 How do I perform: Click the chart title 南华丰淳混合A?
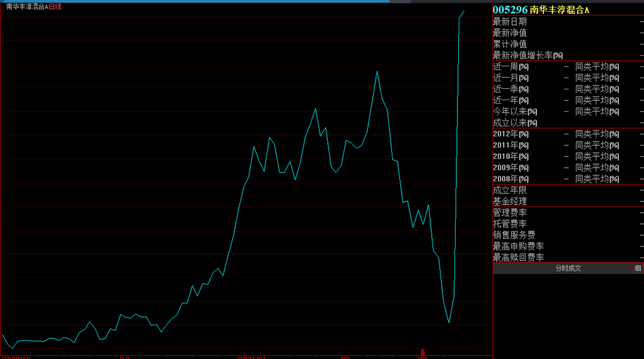[27, 6]
